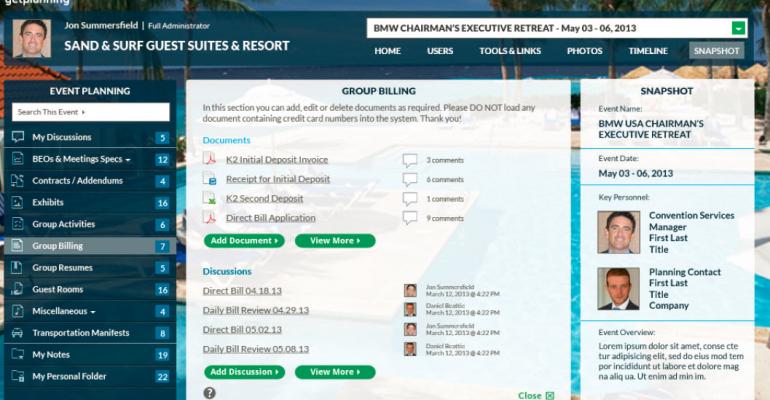Go to the HOME tab
Viewport: 770px width, 400px height.
pos(387,51)
